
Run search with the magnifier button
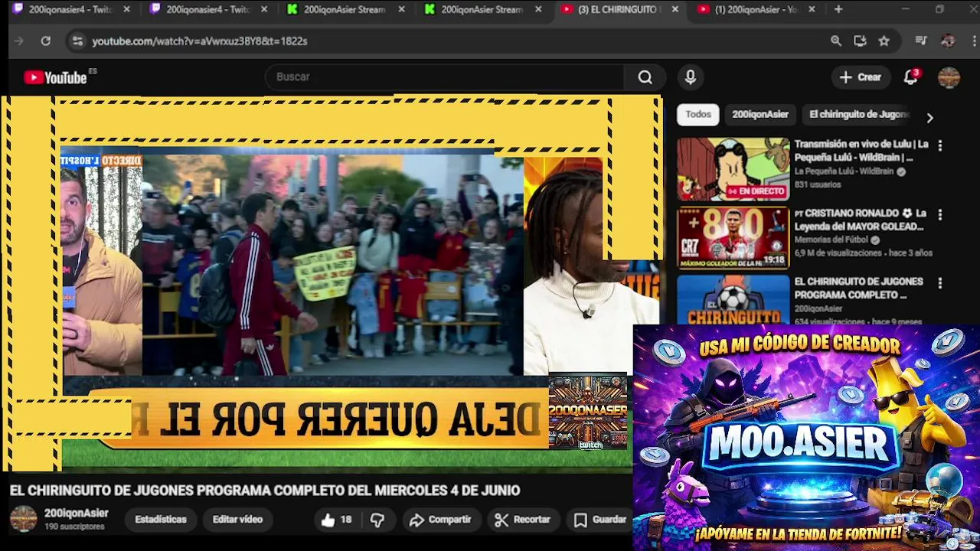point(645,77)
